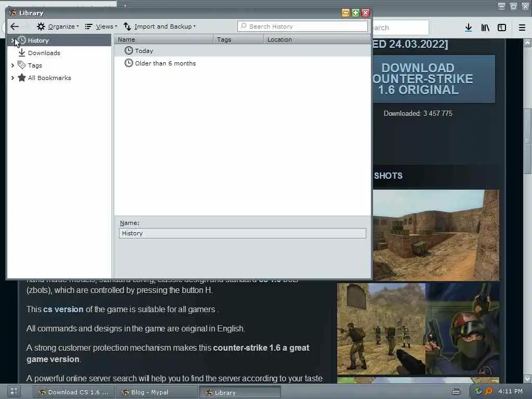Click the page scrollbar up arrow
Viewport: 532px width, 399px height.
528,43
